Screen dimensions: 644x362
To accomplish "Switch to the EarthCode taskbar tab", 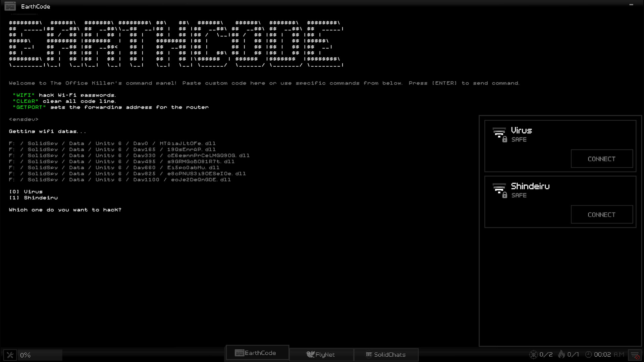I will tap(257, 353).
